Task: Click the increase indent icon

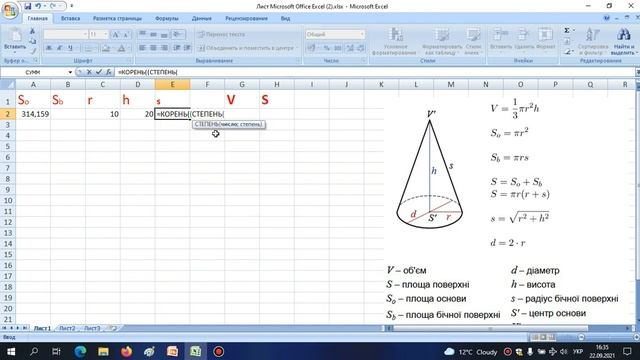Action: tap(187, 48)
